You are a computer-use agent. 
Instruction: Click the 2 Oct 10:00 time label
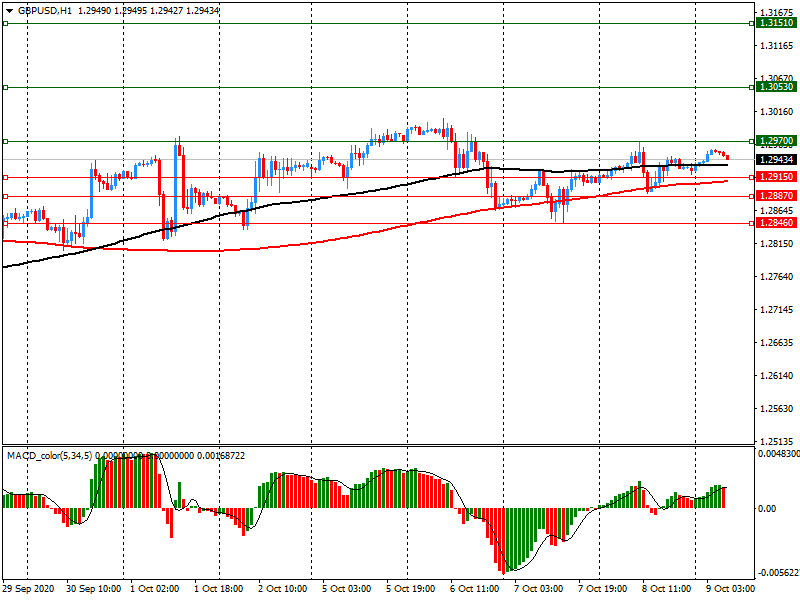click(x=283, y=589)
